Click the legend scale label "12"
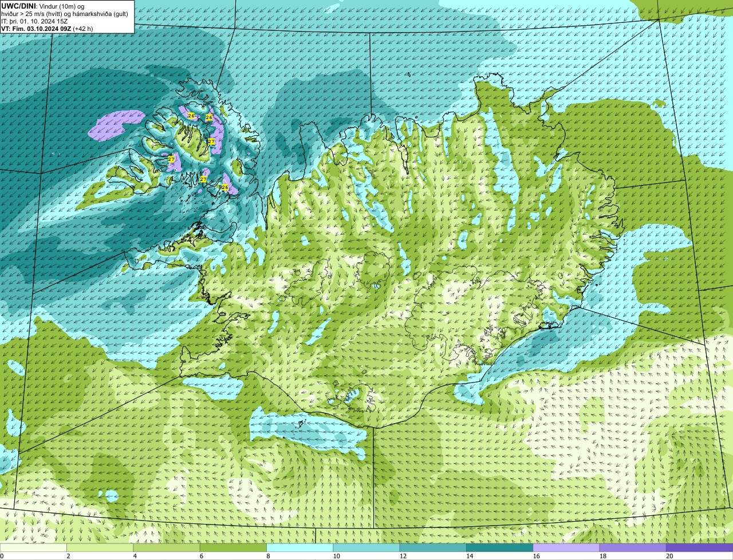 click(403, 556)
